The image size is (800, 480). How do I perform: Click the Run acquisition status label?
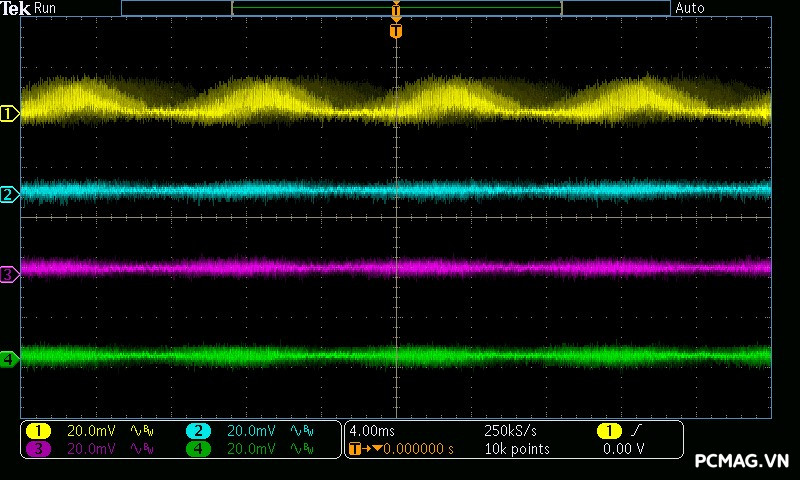pos(46,8)
